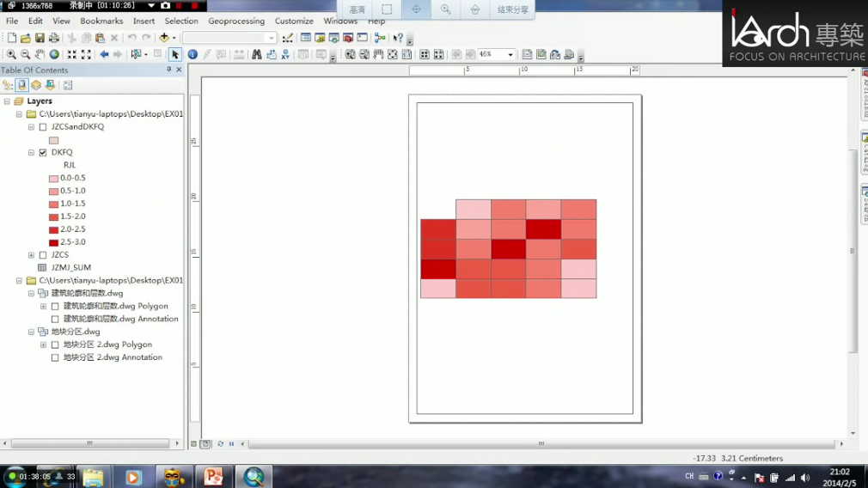Check 地块分区 2.dwg Annotation layer
Image resolution: width=868 pixels, height=488 pixels.
pyautogui.click(x=55, y=358)
